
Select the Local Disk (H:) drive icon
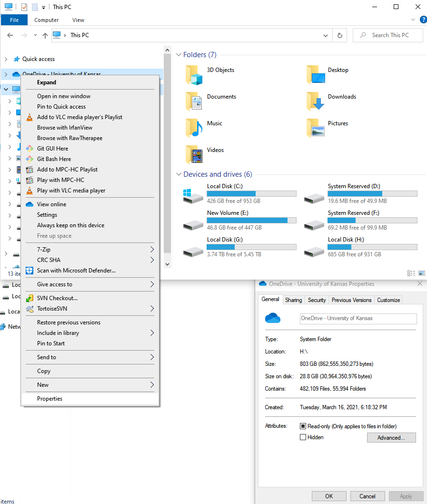click(314, 252)
